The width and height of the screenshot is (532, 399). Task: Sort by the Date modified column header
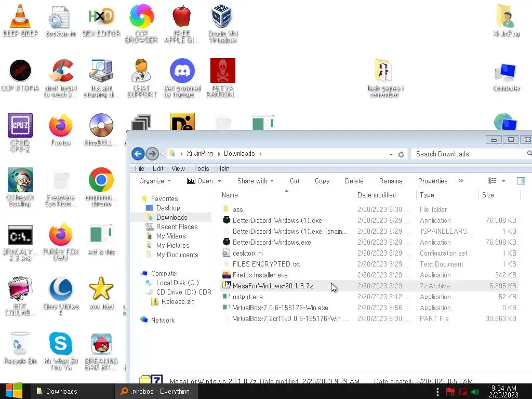point(385,195)
